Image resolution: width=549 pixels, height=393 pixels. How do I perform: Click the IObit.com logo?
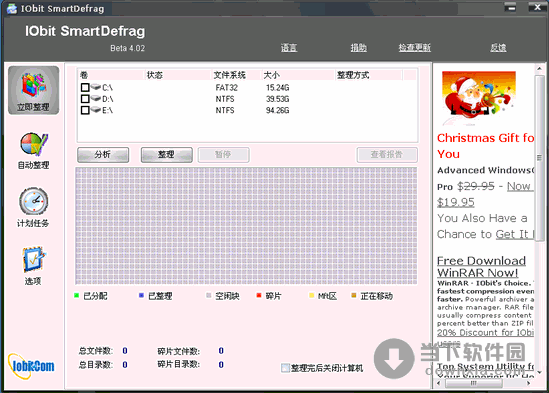coord(32,366)
